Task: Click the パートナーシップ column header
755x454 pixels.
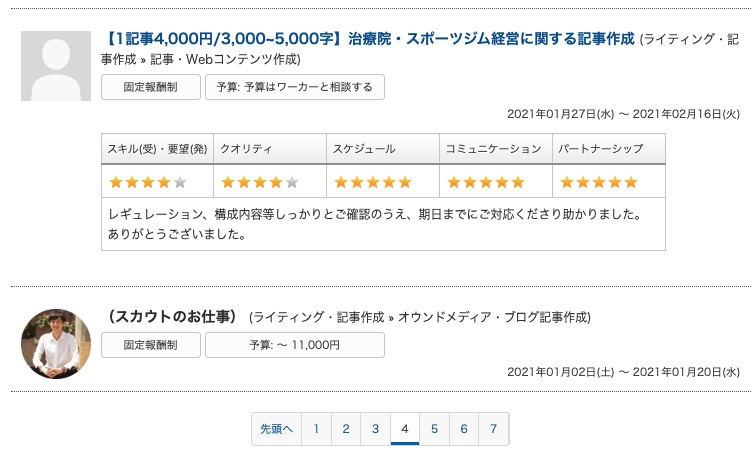Action: [600, 149]
